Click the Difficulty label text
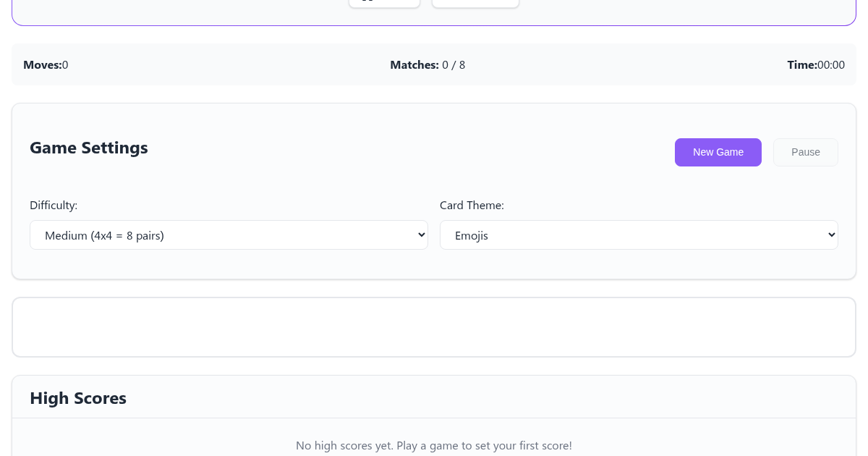Image resolution: width=868 pixels, height=456 pixels. click(x=54, y=206)
